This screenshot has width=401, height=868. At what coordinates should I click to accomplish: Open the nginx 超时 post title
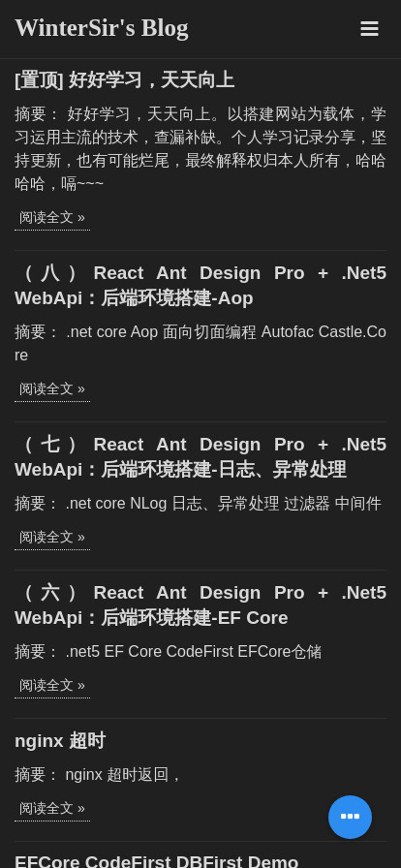(x=60, y=741)
